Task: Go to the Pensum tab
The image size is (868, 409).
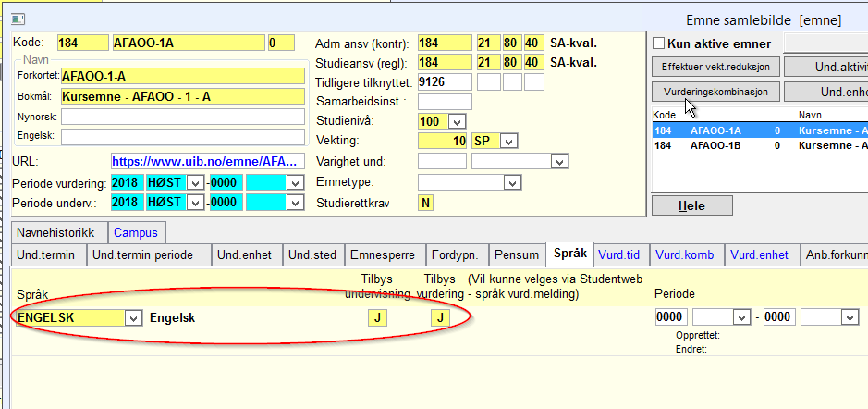Action: 517,255
